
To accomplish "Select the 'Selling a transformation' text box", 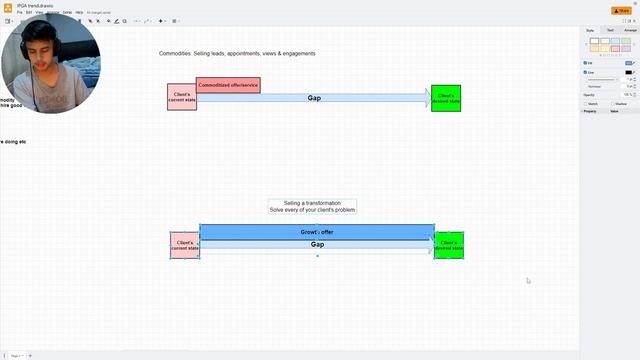I will pos(312,206).
